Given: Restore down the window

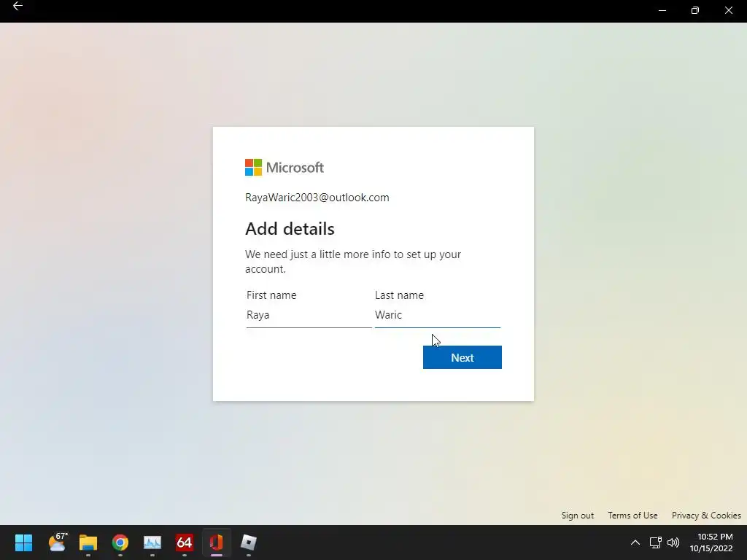Looking at the screenshot, I should tap(695, 10).
